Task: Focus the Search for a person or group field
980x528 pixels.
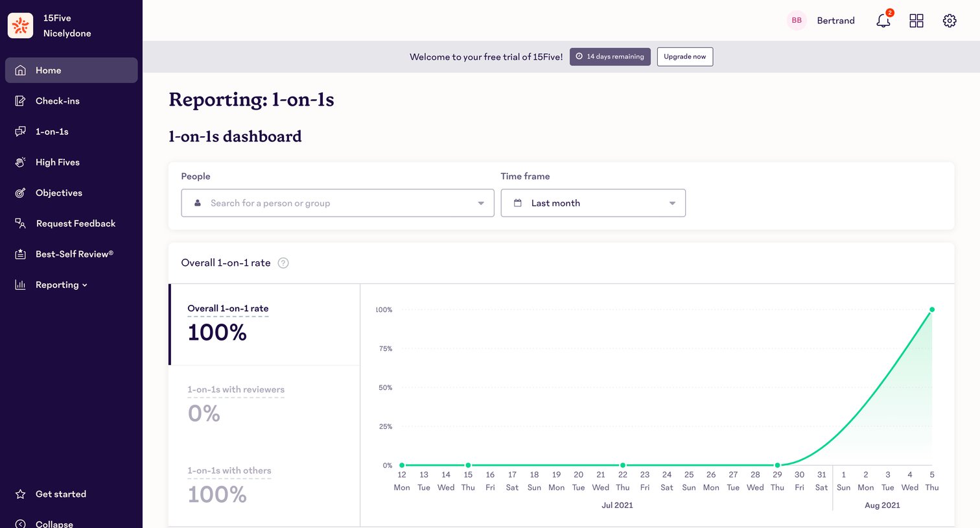Action: [x=338, y=203]
